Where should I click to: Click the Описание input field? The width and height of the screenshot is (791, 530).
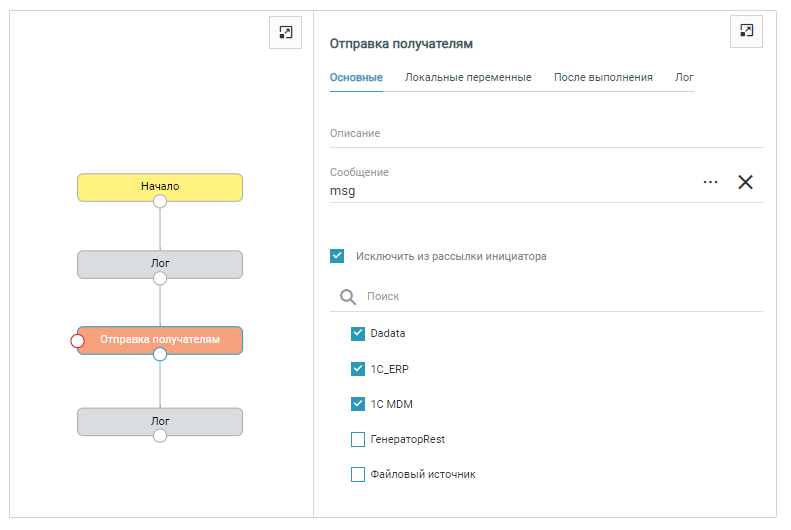[545, 134]
